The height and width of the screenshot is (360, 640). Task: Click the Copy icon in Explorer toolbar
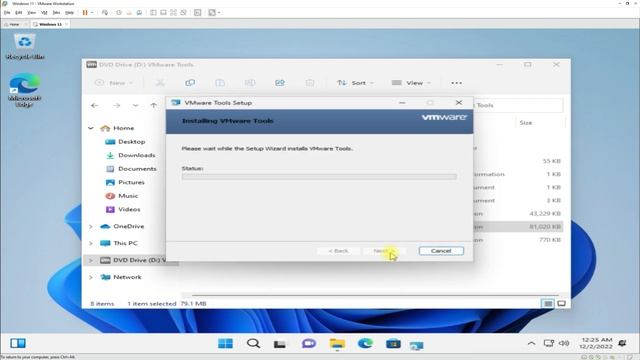190,83
